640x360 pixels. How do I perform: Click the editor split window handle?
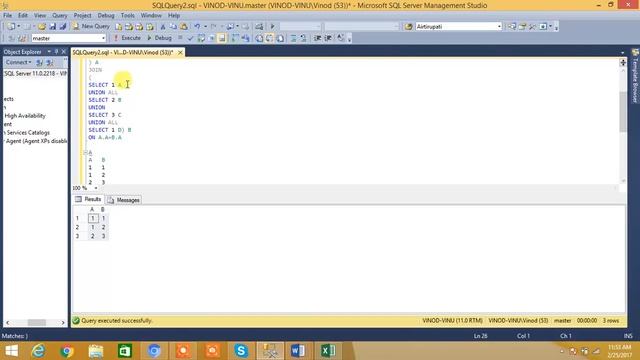(623, 62)
